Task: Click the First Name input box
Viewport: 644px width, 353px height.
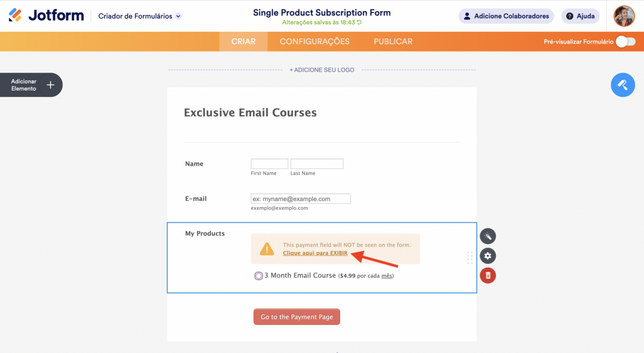Action: (269, 164)
